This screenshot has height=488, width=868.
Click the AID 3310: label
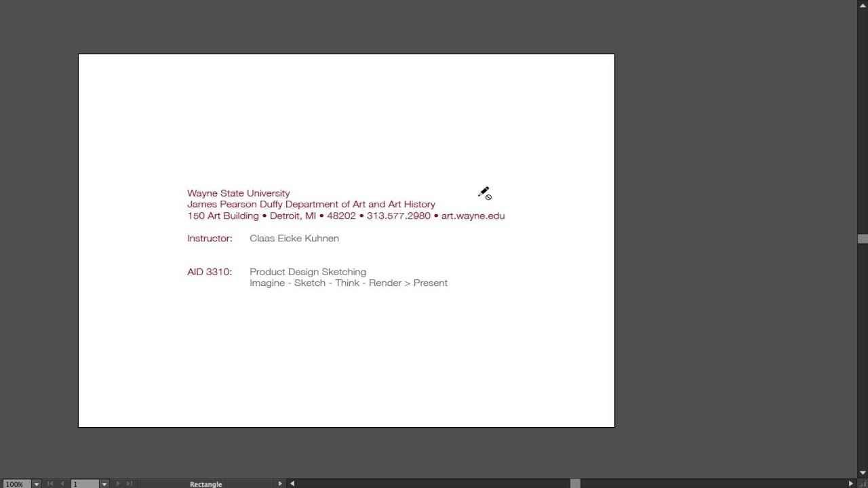click(210, 272)
